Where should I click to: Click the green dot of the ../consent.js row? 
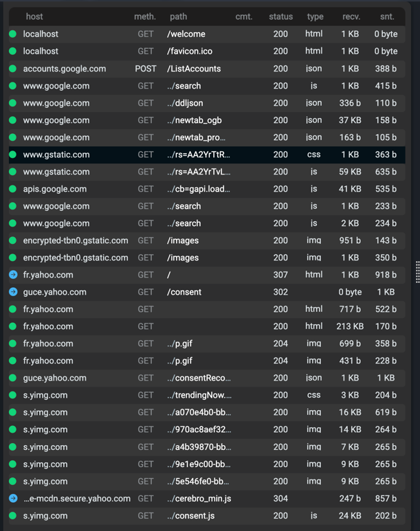(13, 516)
